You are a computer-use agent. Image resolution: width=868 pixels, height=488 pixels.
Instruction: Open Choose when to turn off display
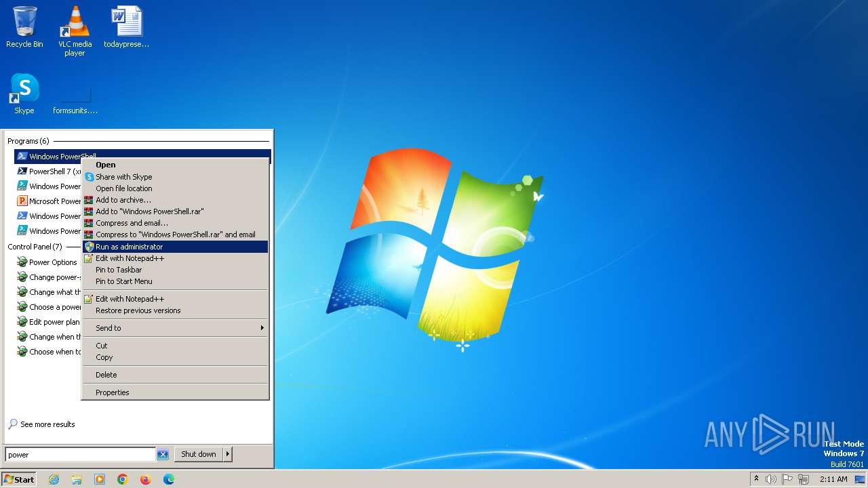47,352
